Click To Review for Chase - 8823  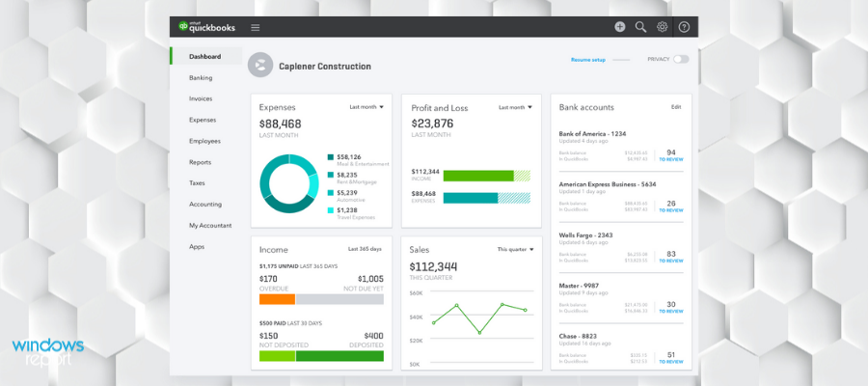(671, 362)
